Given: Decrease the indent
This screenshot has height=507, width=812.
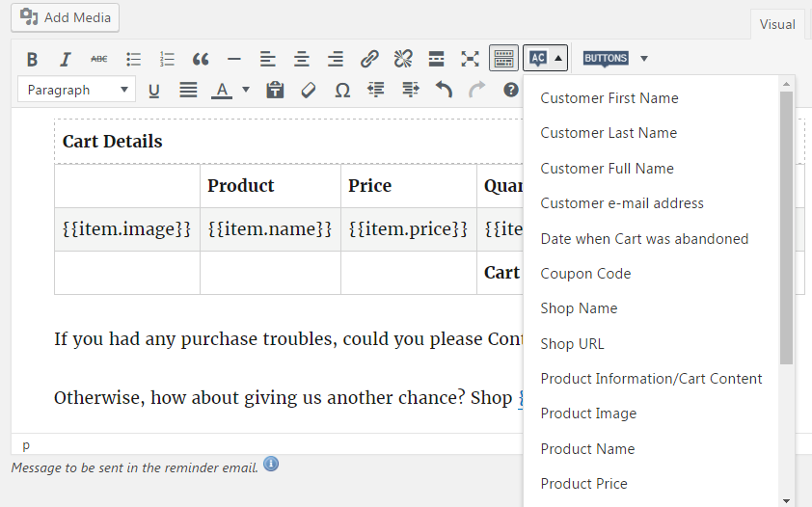Looking at the screenshot, I should click(x=376, y=91).
